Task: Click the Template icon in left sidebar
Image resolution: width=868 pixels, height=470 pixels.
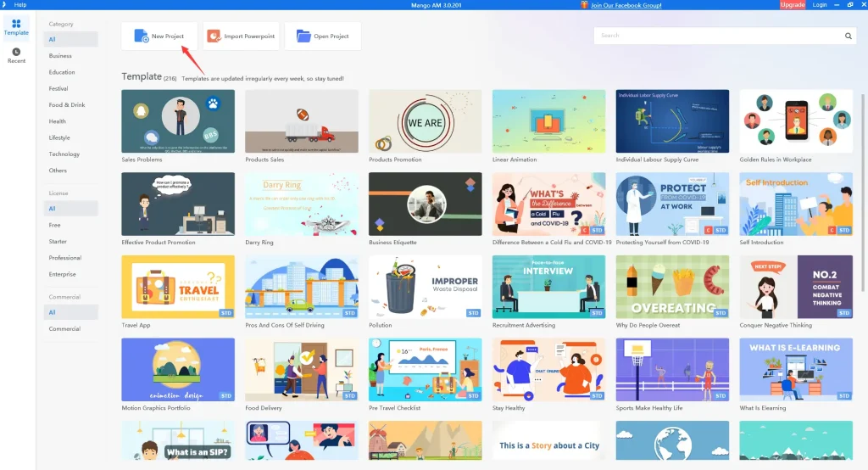Action: coord(17,24)
